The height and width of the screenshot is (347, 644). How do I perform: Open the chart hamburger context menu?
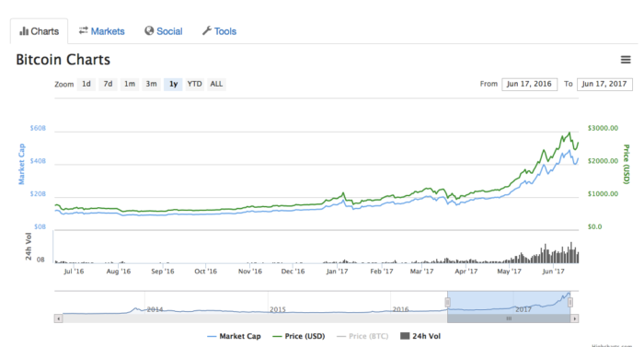point(625,60)
